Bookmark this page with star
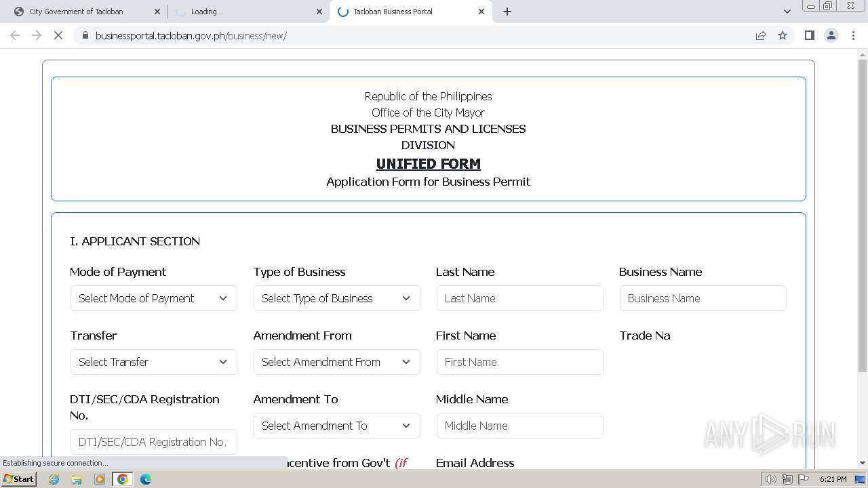 pos(783,35)
